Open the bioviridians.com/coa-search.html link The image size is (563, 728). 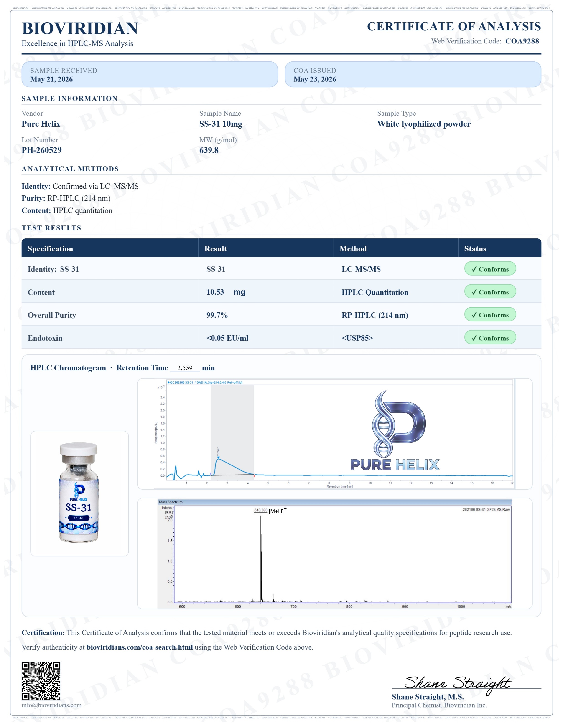coord(140,647)
